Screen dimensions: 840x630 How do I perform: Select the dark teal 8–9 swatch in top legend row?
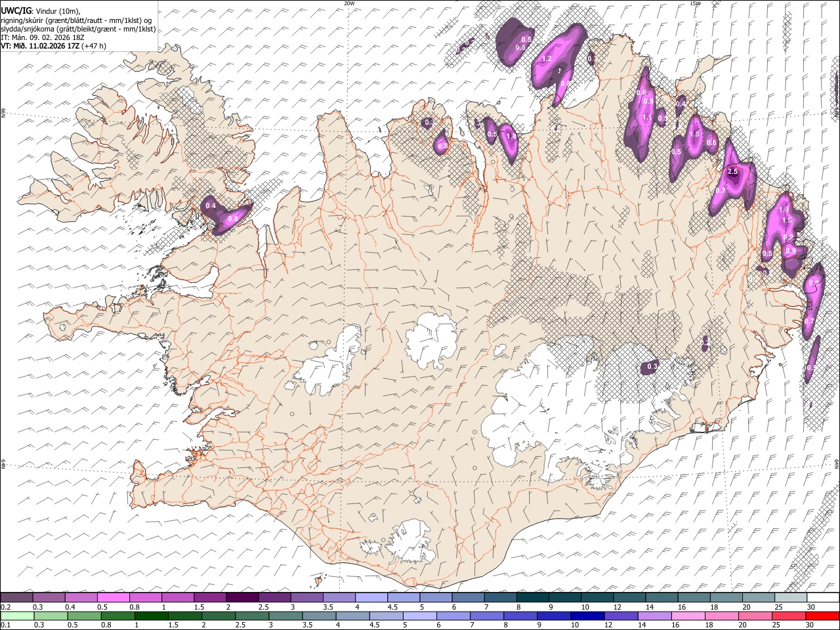533,598
